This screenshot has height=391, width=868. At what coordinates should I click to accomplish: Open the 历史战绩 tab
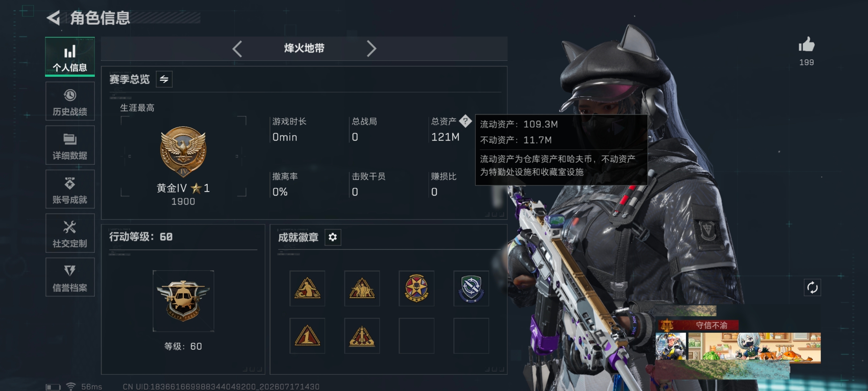(x=70, y=101)
